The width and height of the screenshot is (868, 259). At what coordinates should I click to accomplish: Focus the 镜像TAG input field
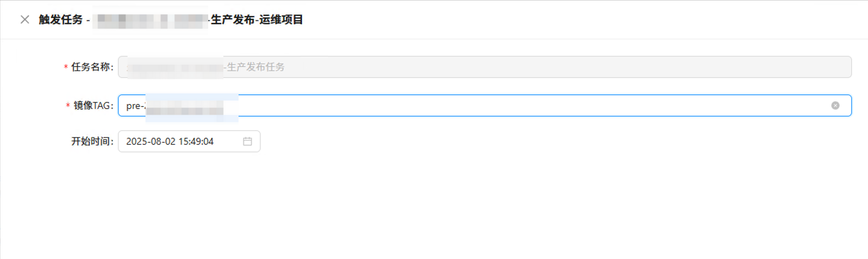pos(485,105)
